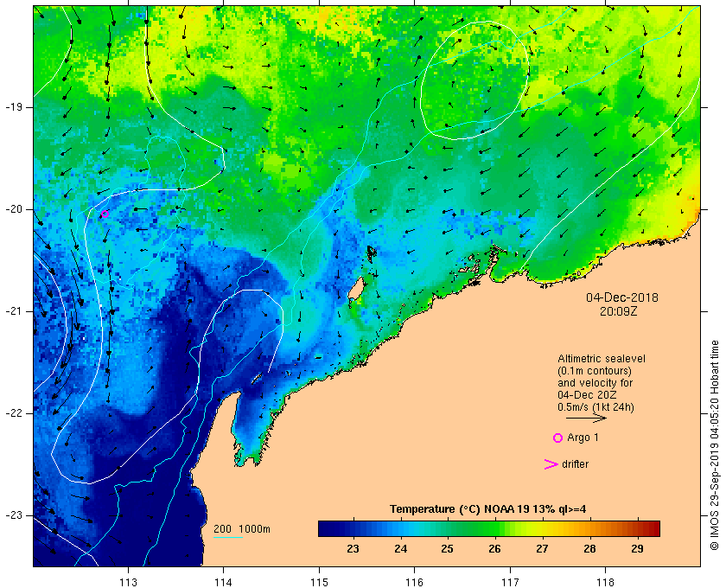This screenshot has width=726, height=588.
Task: Click the colorbar title 'Temperature (°C) NOAA 19'
Action: (460, 509)
